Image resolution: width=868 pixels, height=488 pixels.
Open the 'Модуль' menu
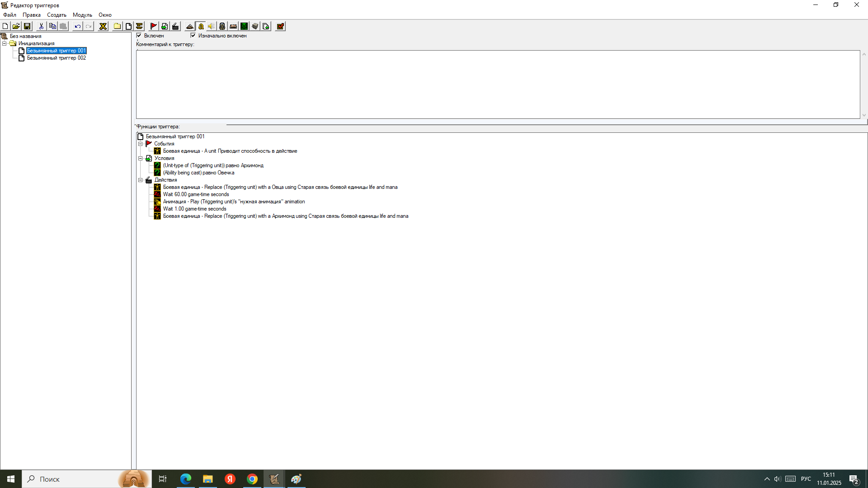pos(82,15)
